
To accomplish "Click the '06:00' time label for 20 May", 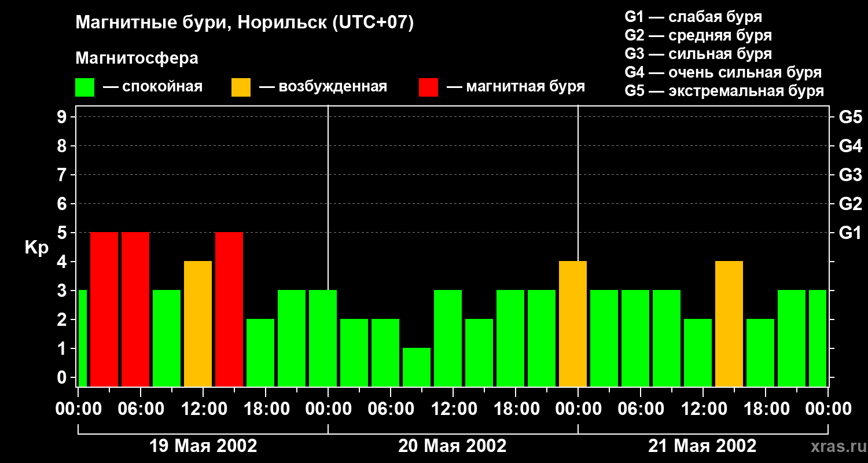I will coord(391,409).
